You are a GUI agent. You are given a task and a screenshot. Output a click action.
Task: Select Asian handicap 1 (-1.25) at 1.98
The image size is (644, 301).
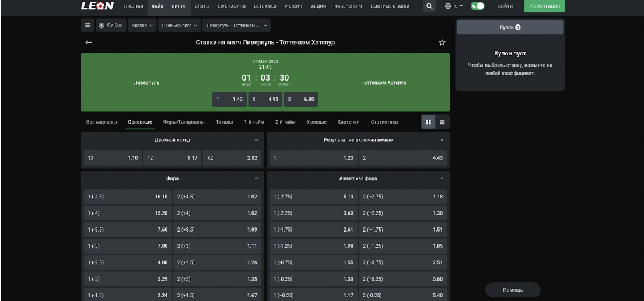pos(313,246)
